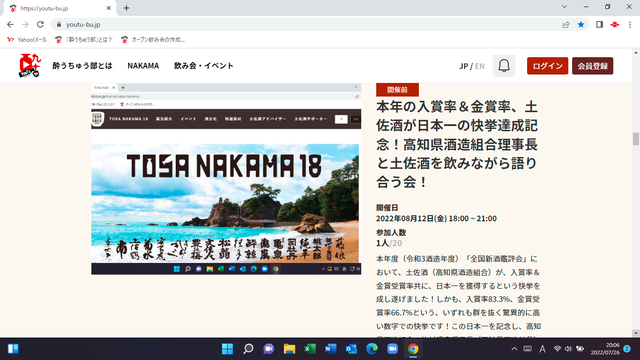Click the volume speaker tray icon
This screenshot has width=640, height=360.
568,349
